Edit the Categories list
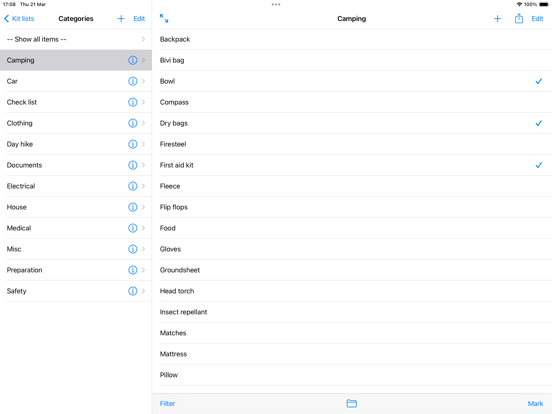The width and height of the screenshot is (552, 414). (x=139, y=19)
